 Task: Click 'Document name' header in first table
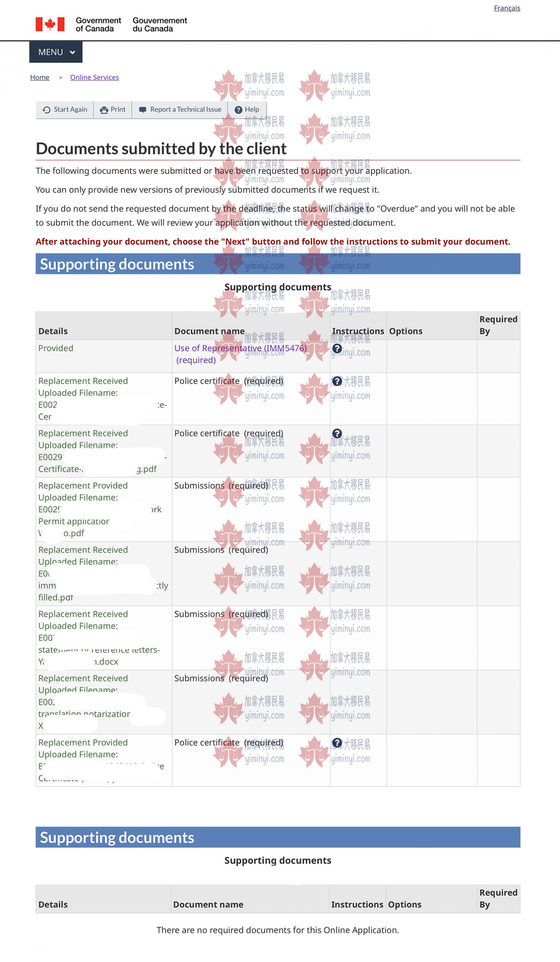210,331
